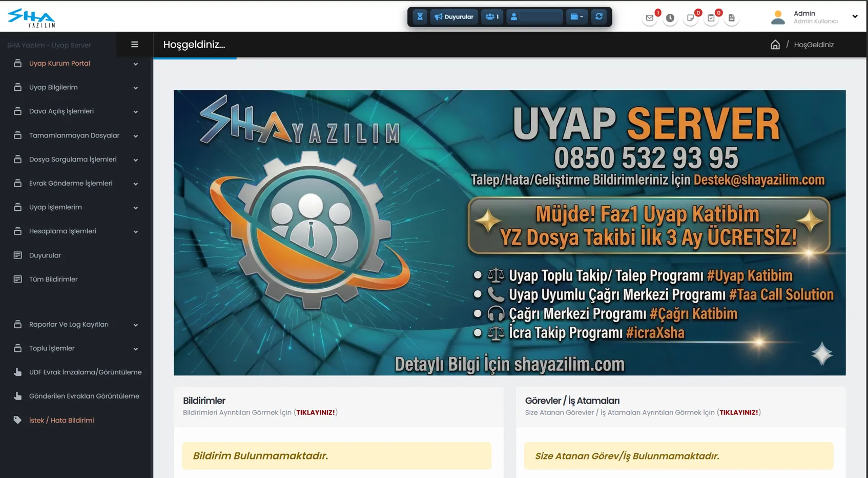
Task: Click the hourglass icon in the top toolbar
Action: click(x=420, y=16)
